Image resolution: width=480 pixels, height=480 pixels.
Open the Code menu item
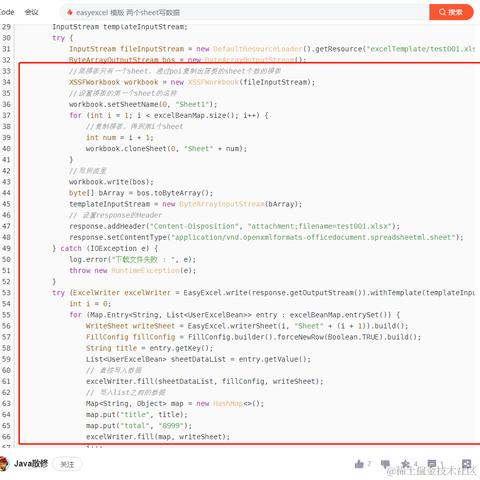tap(6, 12)
